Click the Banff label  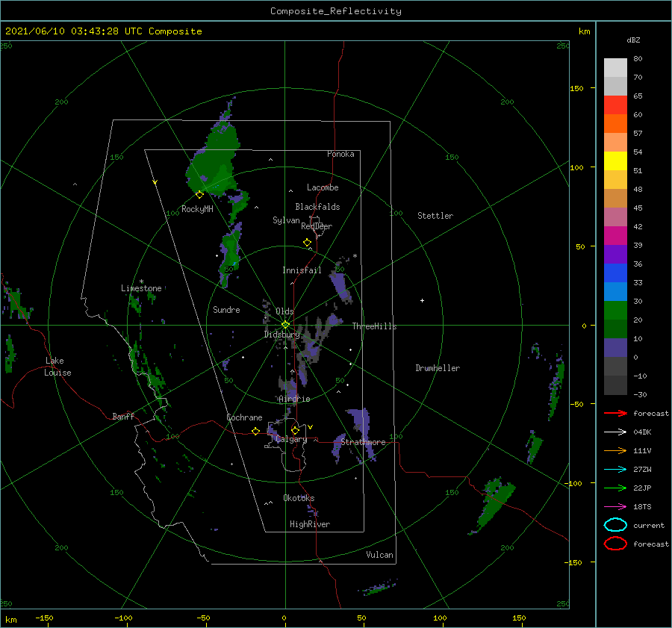123,416
